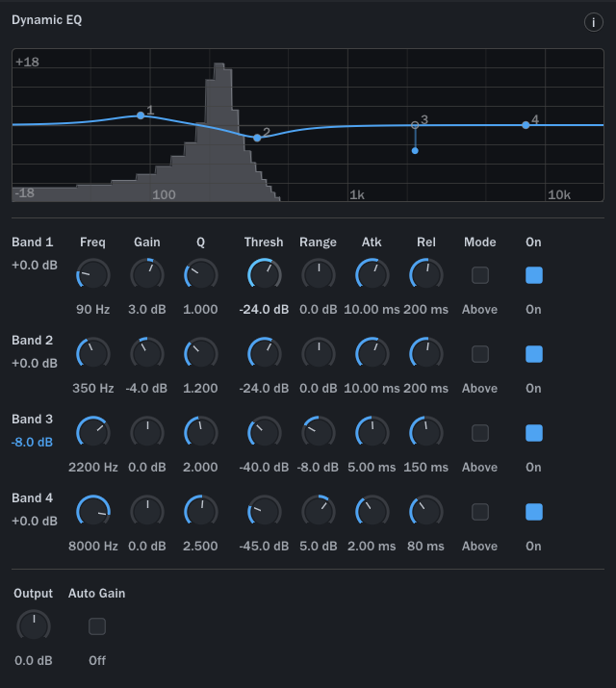Click Band 2 Atk knob
The height and width of the screenshot is (688, 616).
pyautogui.click(x=372, y=354)
